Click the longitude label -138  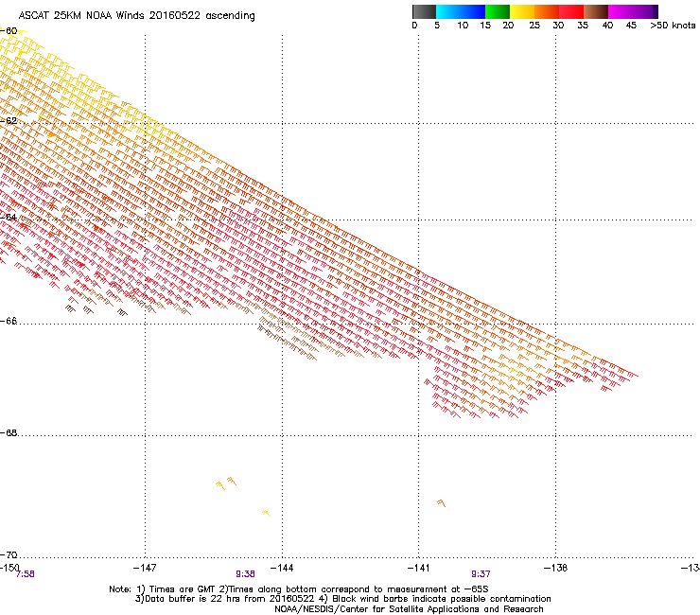pos(555,568)
